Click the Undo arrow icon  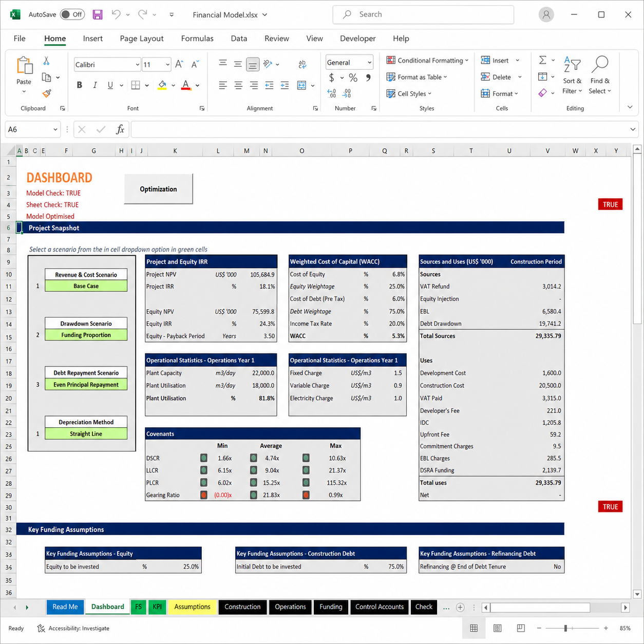pos(116,14)
